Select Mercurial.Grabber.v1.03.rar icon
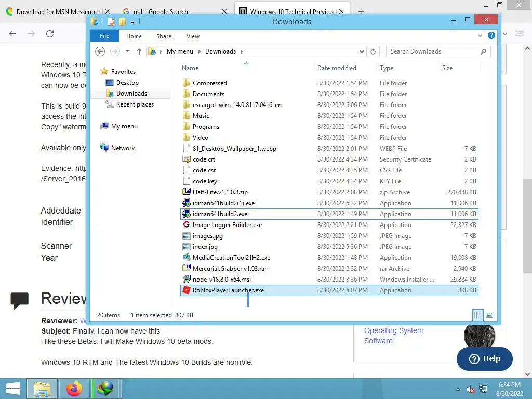Viewport: 532px width, 399px height. pos(187,268)
